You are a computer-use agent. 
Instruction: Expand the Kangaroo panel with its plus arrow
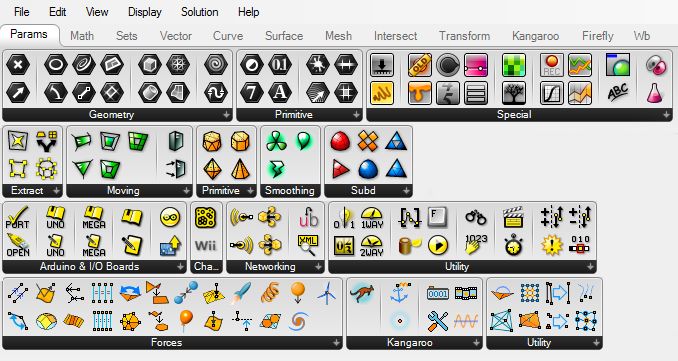pyautogui.click(x=476, y=343)
